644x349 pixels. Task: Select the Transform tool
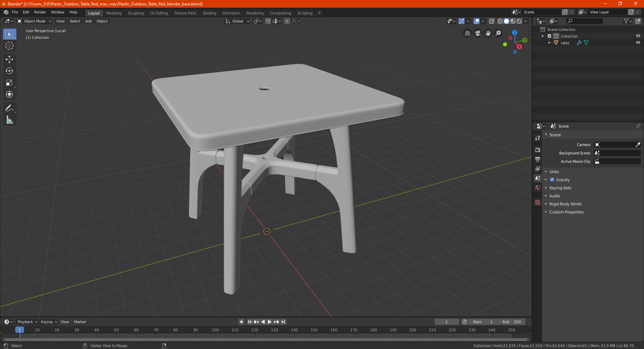click(x=9, y=95)
